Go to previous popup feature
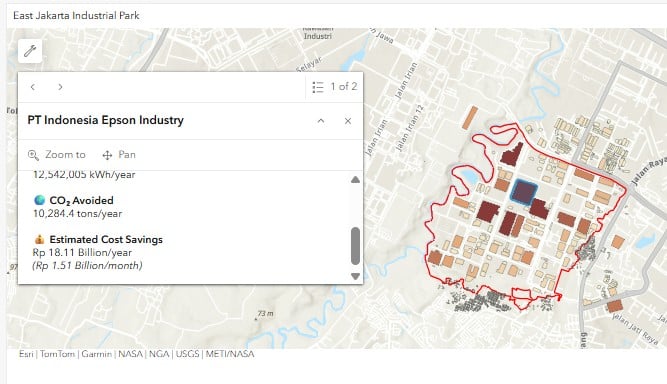 33,87
